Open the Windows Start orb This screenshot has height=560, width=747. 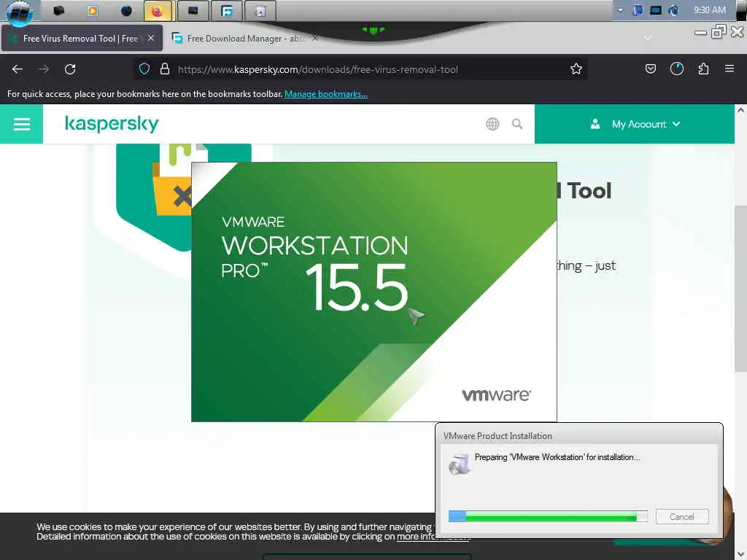20,12
